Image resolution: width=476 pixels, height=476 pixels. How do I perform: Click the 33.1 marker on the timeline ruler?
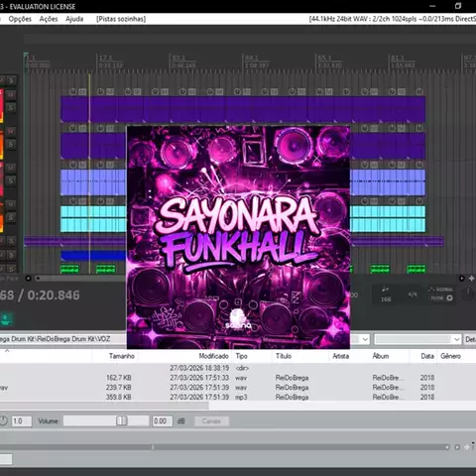coord(178,58)
